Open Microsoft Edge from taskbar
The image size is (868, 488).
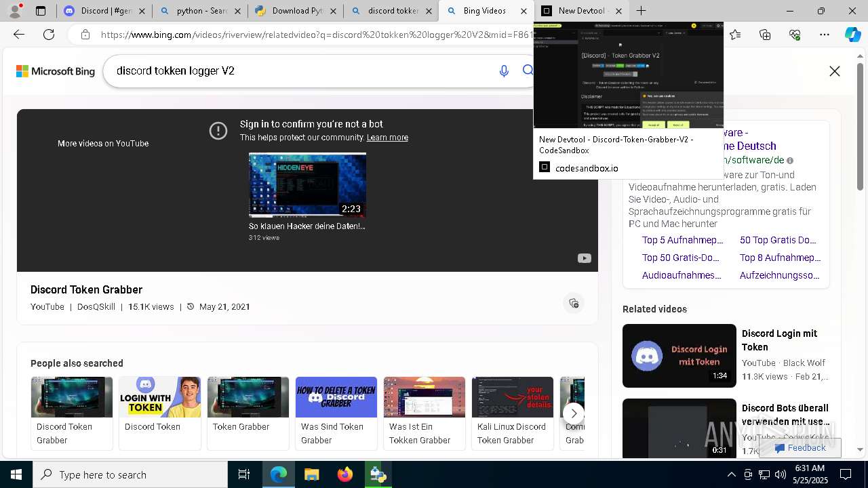[x=279, y=474]
